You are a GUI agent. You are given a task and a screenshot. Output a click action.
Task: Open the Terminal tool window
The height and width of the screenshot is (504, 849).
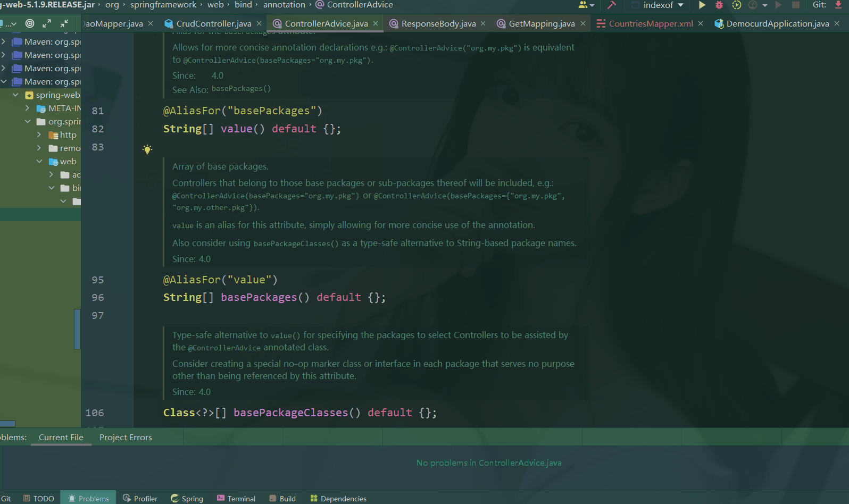[236, 498]
